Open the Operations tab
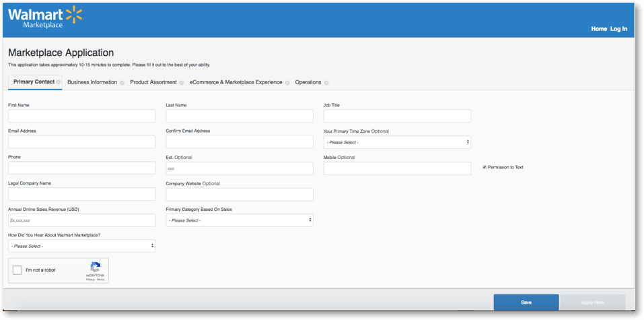Image resolution: width=644 pixels, height=320 pixels. (308, 82)
